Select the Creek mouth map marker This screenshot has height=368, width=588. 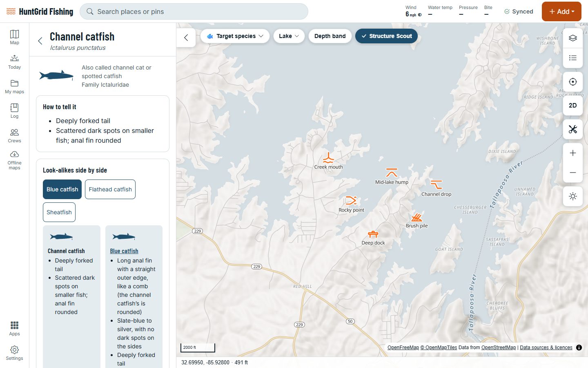(328, 161)
